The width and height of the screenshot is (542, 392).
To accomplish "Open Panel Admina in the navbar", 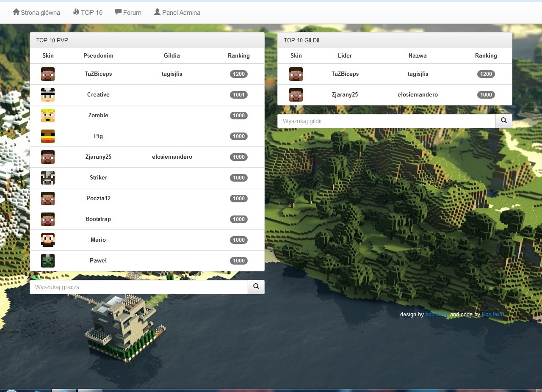I will [177, 12].
